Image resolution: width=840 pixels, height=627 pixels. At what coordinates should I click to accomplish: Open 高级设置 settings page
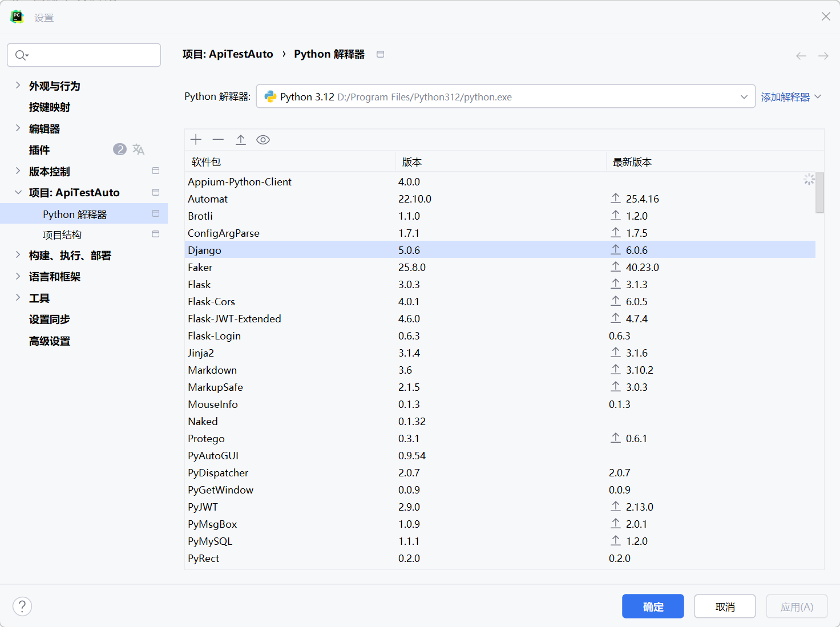coord(50,341)
